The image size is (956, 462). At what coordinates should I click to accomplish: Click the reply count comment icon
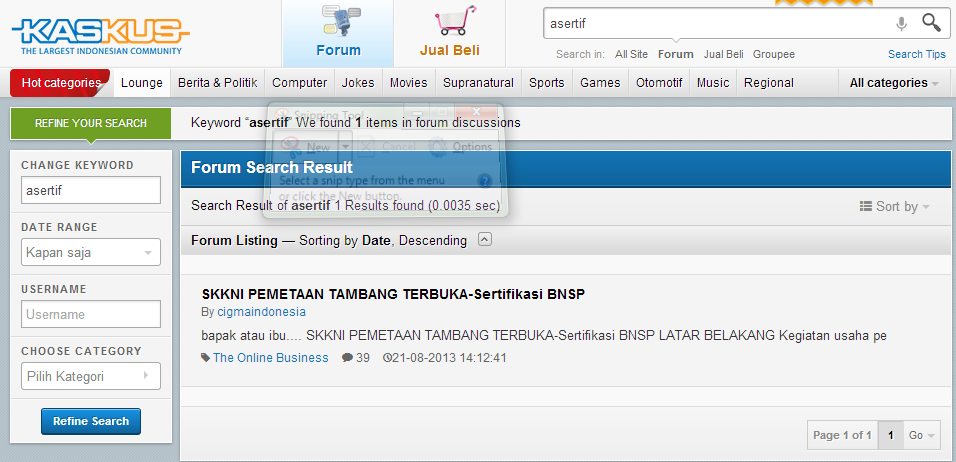347,358
